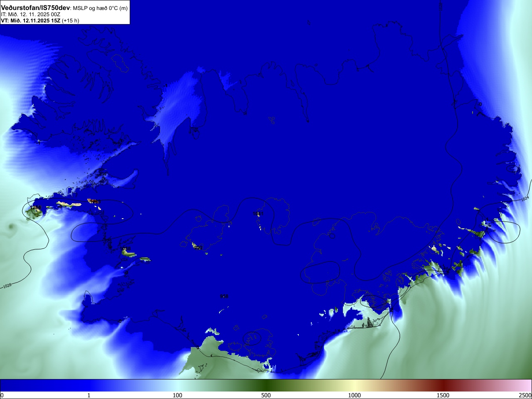This screenshot has width=532, height=399.
Task: Click the legend tick label '0'
Action: [2, 395]
